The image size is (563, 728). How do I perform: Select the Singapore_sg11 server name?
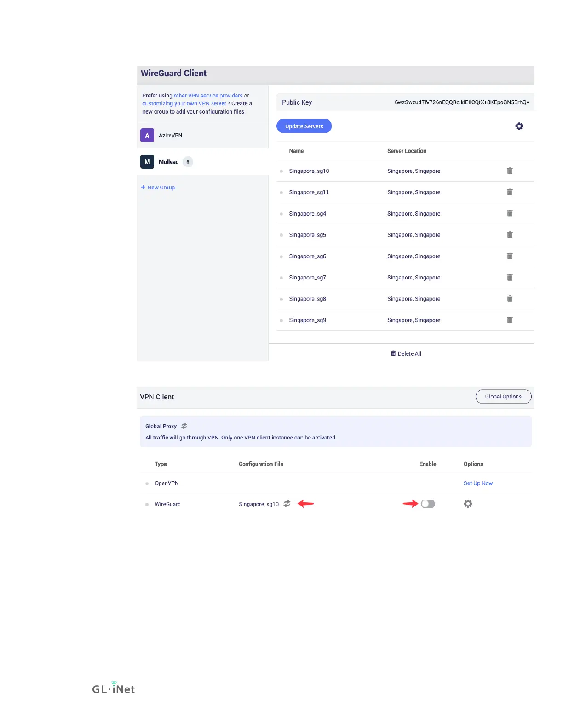click(309, 192)
